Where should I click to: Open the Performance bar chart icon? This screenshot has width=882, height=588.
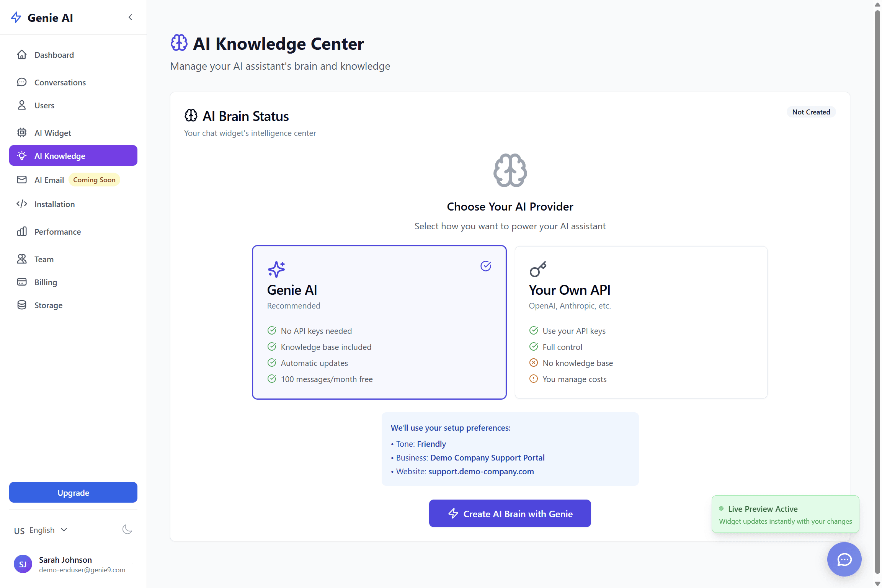[x=22, y=232]
